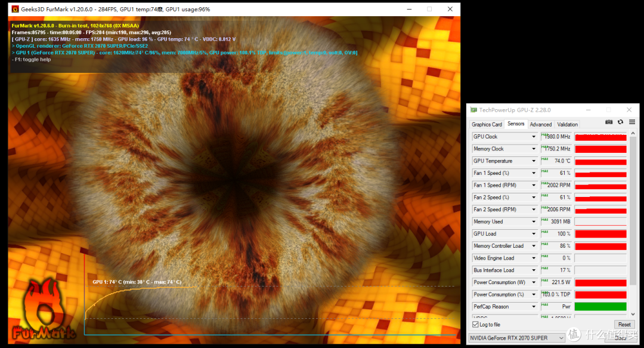Minimize the FurMark window
The image size is (644, 348).
click(409, 9)
